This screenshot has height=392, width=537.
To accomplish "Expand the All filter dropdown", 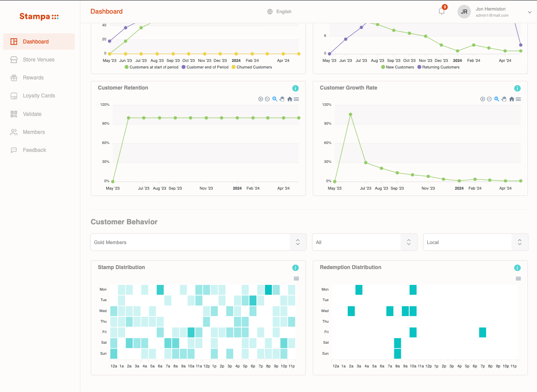I will 364,242.
